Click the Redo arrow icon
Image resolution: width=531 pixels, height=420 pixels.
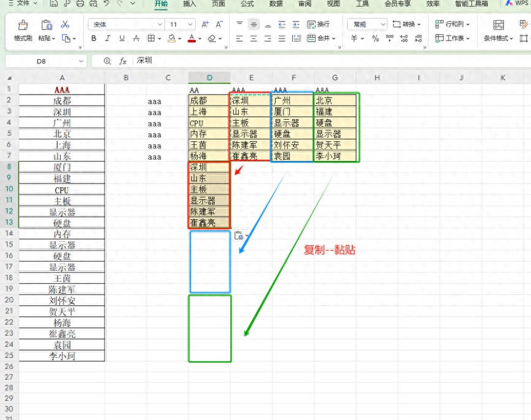pos(120,4)
